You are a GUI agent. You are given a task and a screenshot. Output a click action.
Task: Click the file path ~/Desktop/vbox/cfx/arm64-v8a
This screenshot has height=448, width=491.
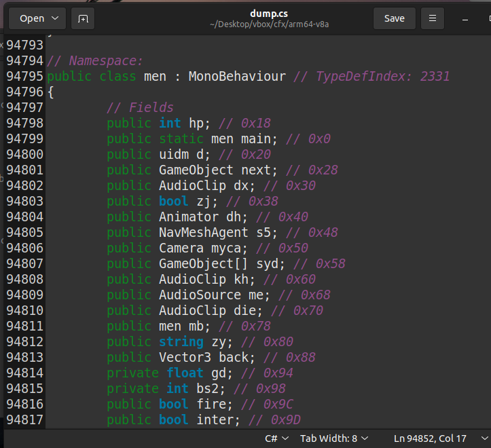tap(269, 24)
